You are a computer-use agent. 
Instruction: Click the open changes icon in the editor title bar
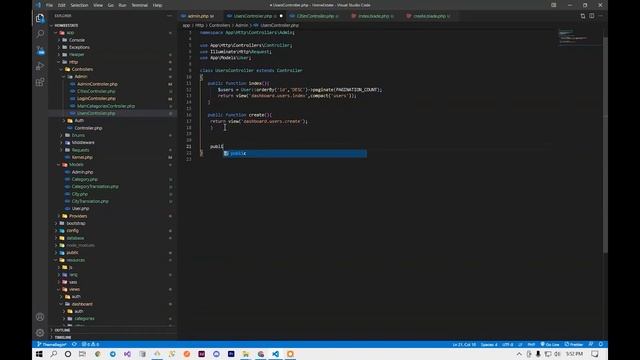[582, 16]
